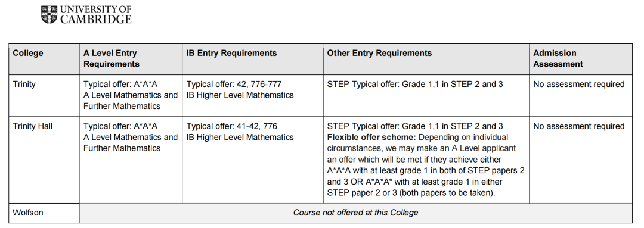Click Trinity's STEP Typical offer text
644x228 pixels.
tap(415, 84)
